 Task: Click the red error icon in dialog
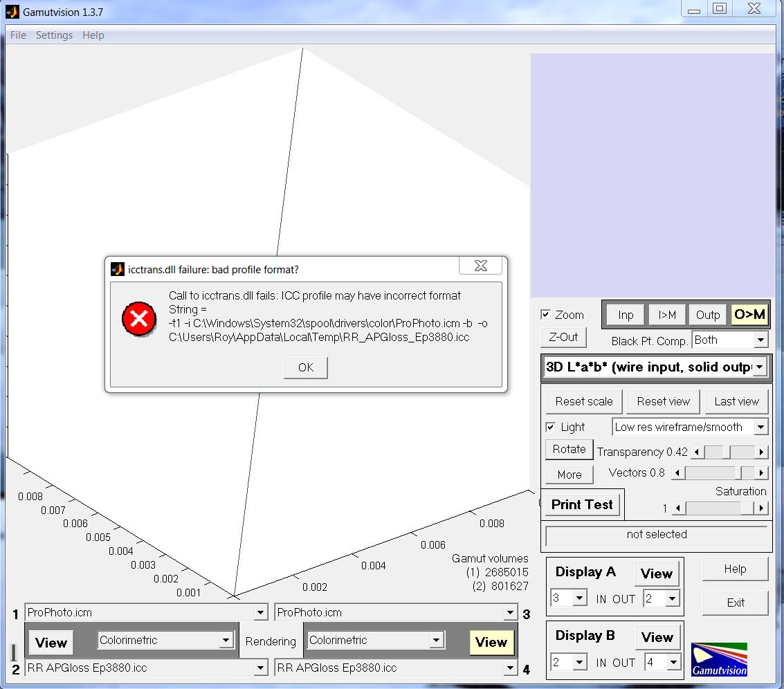click(138, 319)
